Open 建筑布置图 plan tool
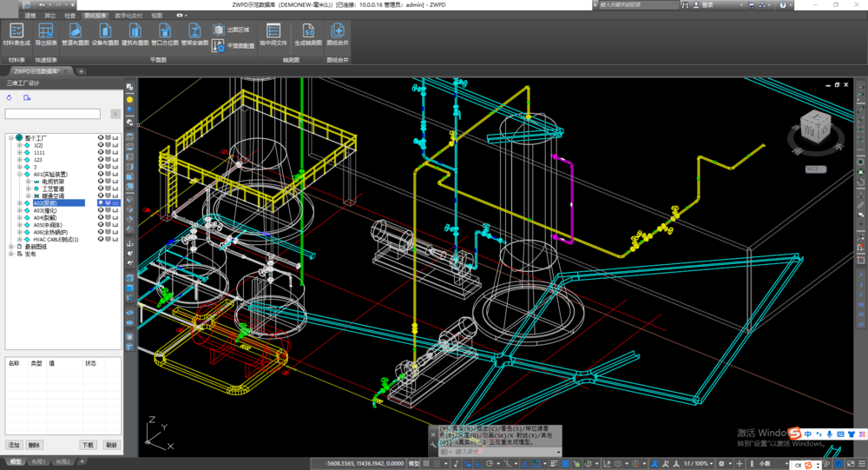Image resolution: width=868 pixels, height=470 pixels. pyautogui.click(x=135, y=35)
